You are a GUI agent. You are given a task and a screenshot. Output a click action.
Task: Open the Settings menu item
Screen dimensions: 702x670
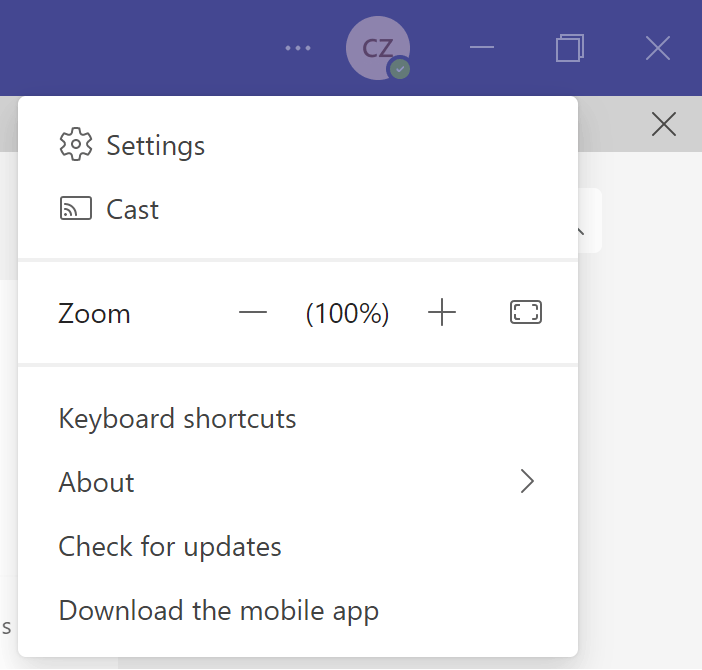[x=155, y=145]
